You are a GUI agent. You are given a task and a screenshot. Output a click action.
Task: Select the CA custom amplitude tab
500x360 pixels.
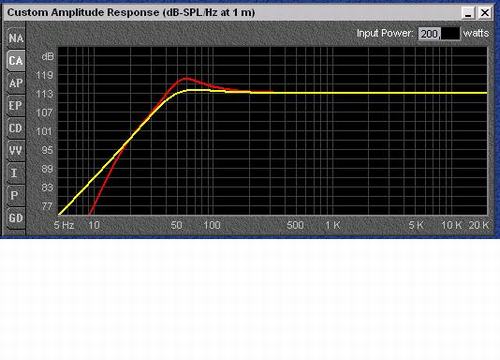click(16, 61)
